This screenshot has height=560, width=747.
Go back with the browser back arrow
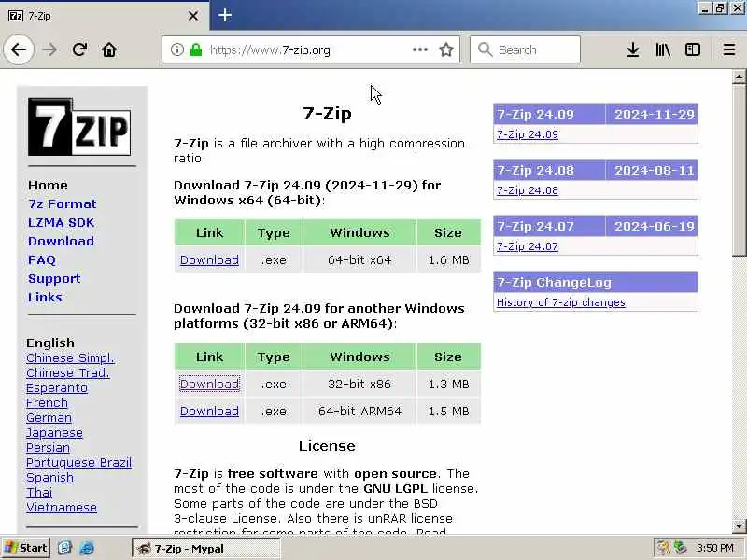19,49
